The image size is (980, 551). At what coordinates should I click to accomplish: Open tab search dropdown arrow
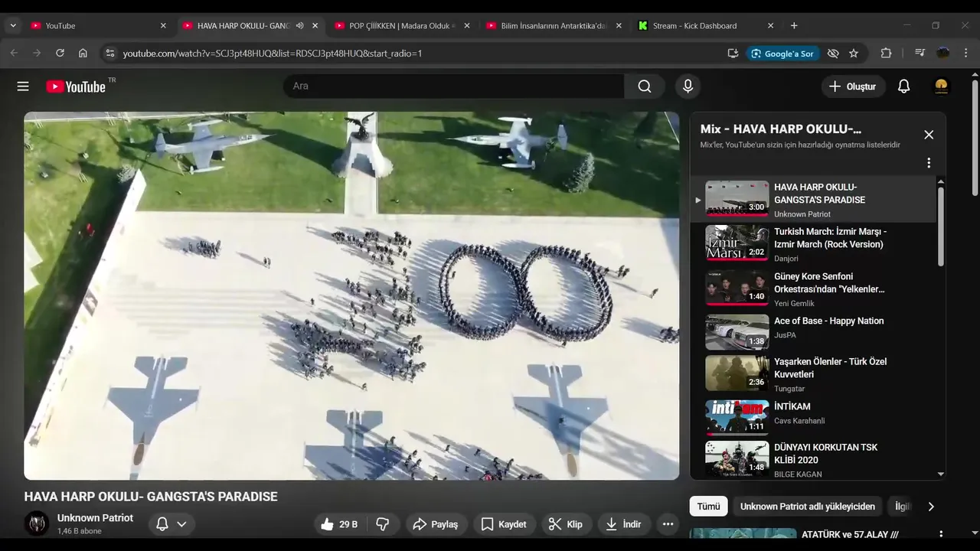[x=13, y=25]
